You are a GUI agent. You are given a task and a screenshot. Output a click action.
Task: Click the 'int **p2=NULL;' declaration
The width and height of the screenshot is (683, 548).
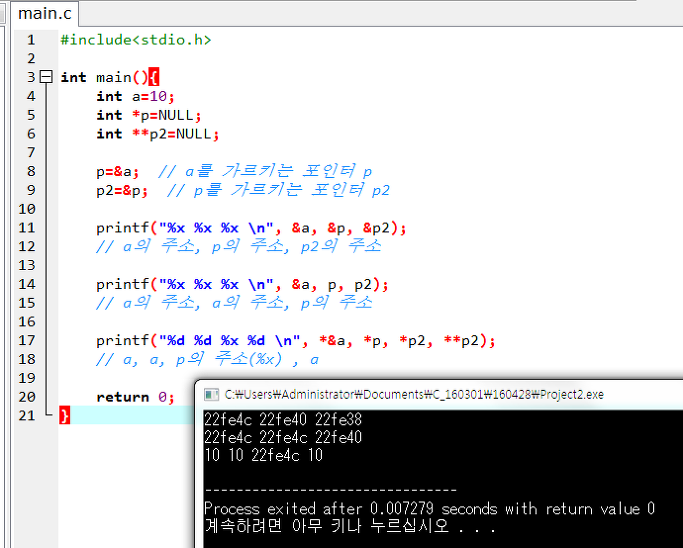tap(157, 134)
